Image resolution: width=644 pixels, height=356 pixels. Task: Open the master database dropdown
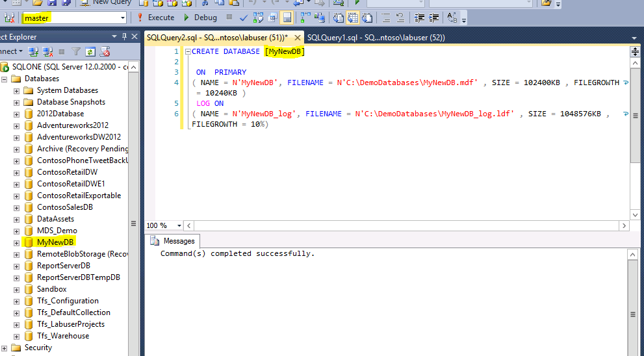coord(122,18)
